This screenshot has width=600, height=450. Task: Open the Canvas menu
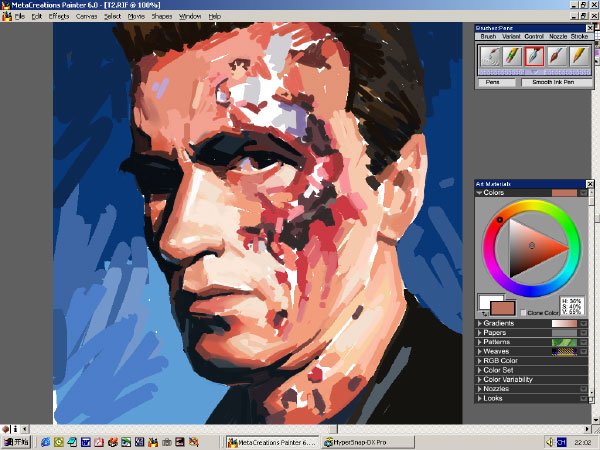(x=86, y=16)
